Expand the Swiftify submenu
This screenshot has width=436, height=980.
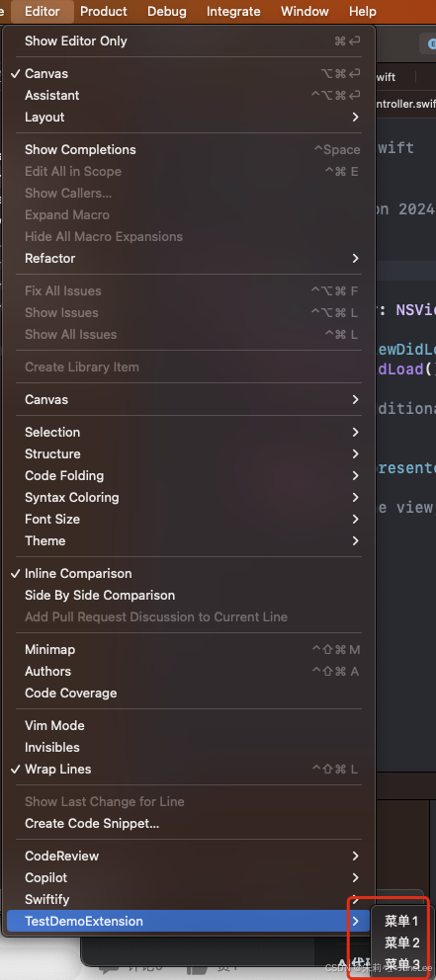click(x=189, y=900)
